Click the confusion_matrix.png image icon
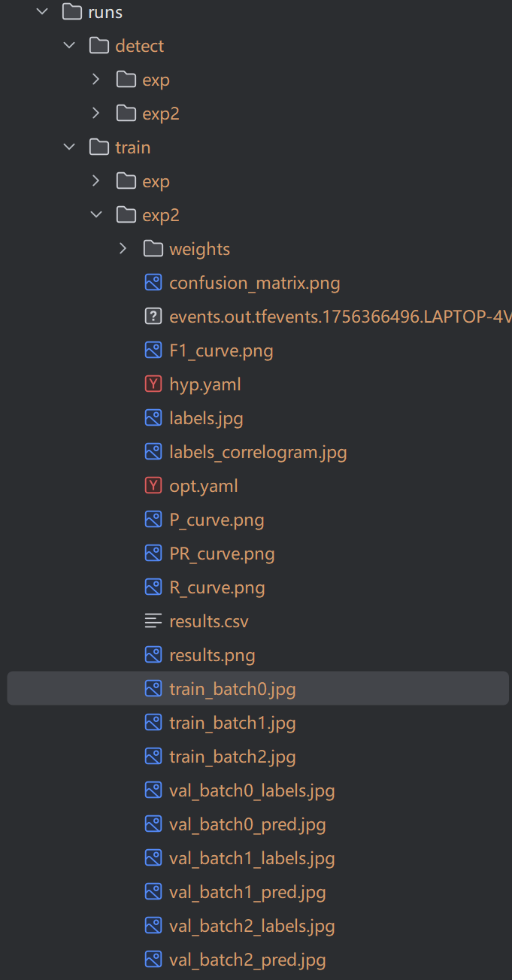Viewport: 512px width, 980px height. pyautogui.click(x=153, y=283)
